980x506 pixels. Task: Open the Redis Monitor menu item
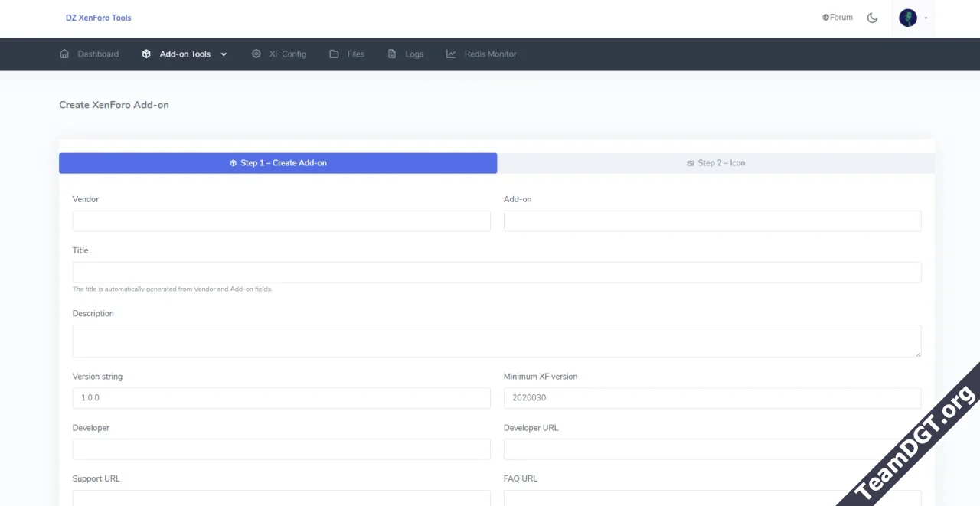click(490, 54)
